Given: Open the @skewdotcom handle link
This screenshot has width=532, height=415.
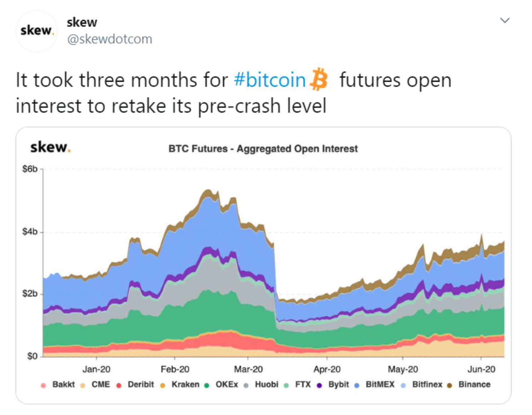Looking at the screenshot, I should [110, 39].
